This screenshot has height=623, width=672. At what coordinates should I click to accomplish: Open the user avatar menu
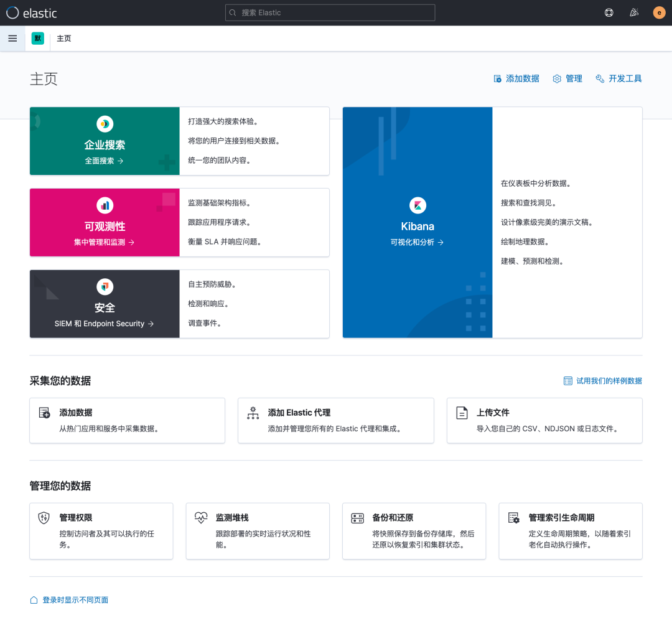pyautogui.click(x=659, y=13)
